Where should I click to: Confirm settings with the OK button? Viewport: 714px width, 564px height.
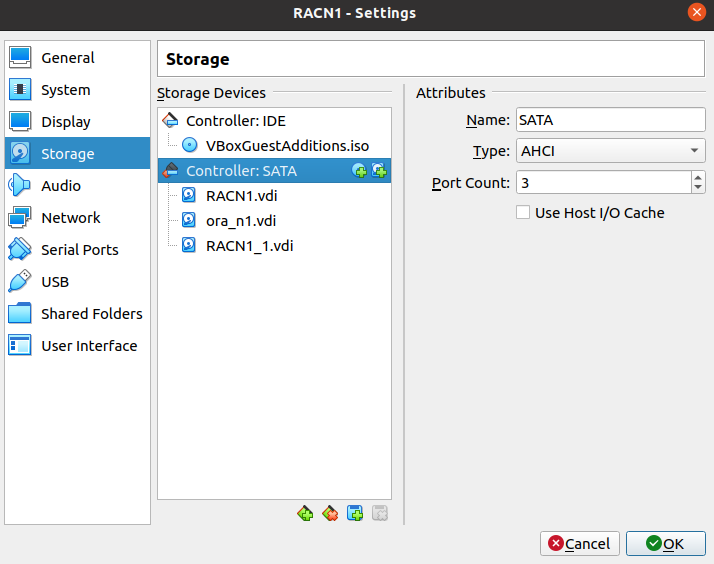coord(666,544)
